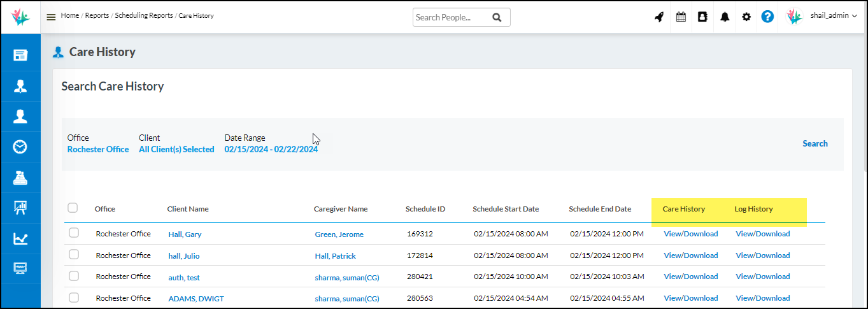
Task: Toggle the select-all checkbox in table header
Action: [73, 208]
